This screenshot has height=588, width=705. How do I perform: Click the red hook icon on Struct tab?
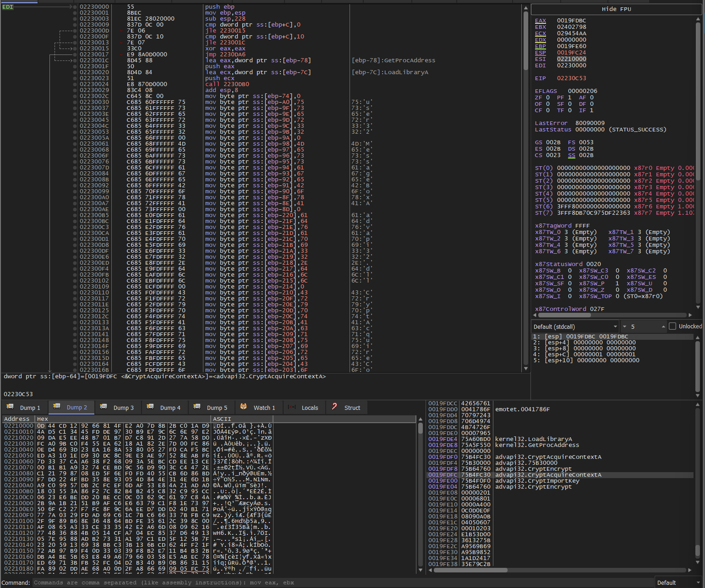coord(334,407)
